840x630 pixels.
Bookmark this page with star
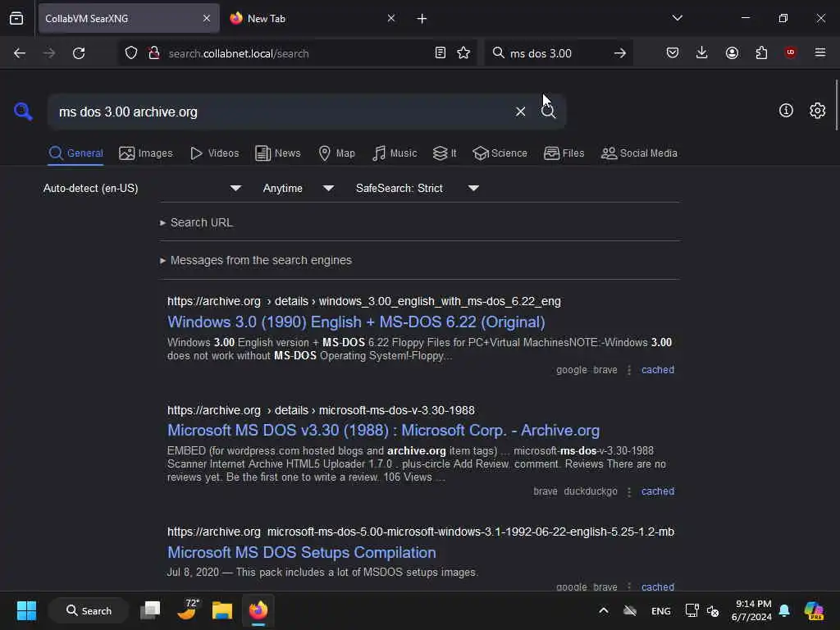tap(464, 53)
